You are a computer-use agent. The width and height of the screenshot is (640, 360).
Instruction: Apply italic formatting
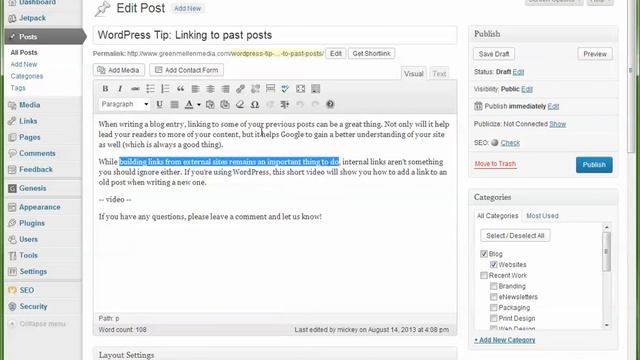[120, 89]
